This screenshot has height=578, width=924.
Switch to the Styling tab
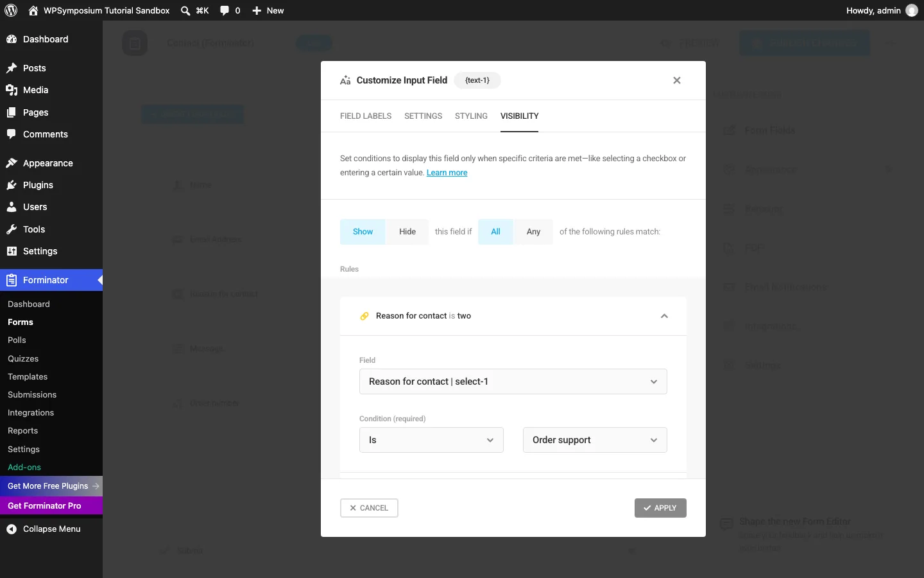click(471, 116)
